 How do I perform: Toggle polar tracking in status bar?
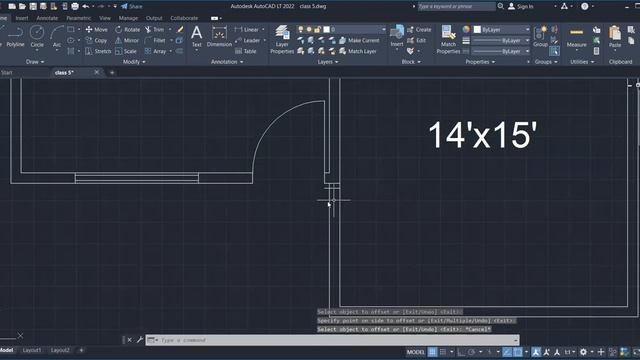click(472, 352)
